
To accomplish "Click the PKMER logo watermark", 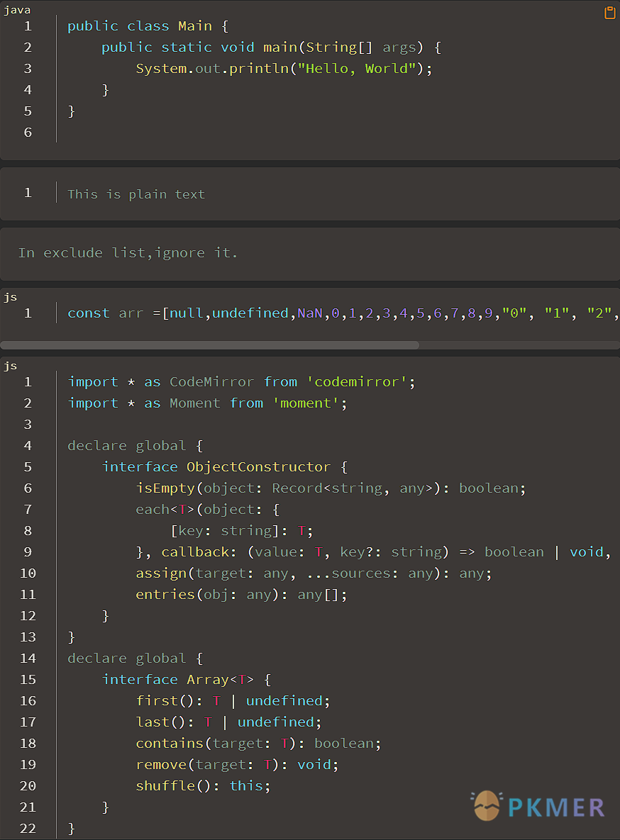I will pos(539,806).
